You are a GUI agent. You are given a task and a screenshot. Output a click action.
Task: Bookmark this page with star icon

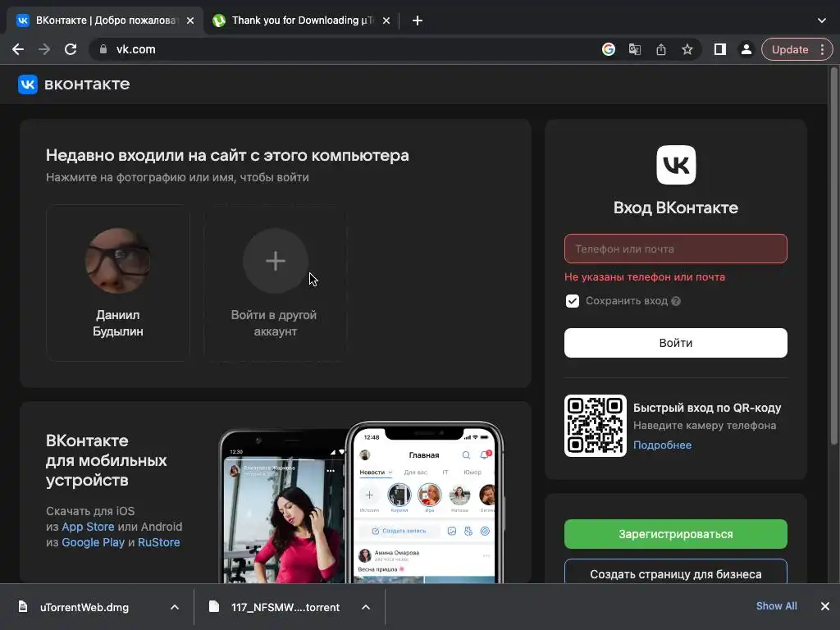[x=687, y=49]
